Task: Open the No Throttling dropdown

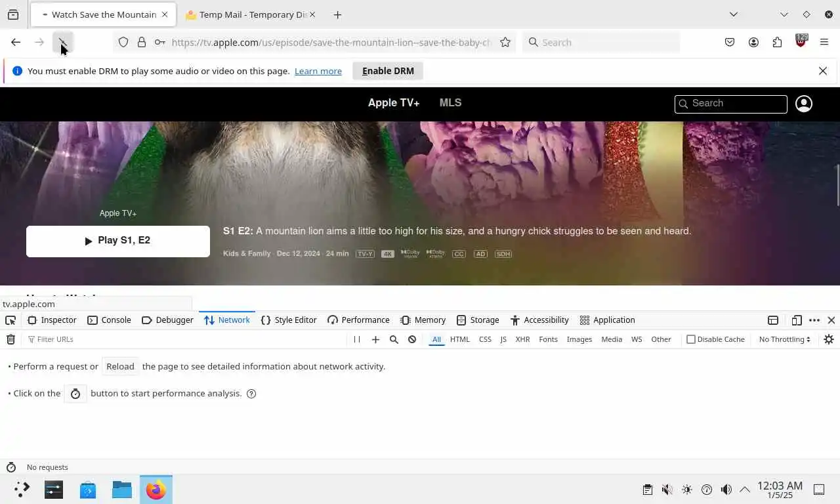Action: click(x=785, y=339)
